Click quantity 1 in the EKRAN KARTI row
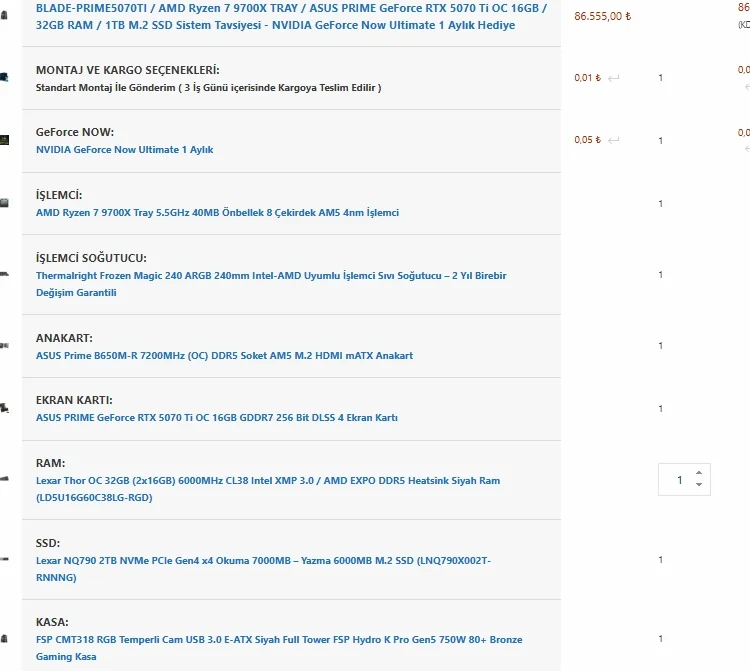The width and height of the screenshot is (750, 671). pyautogui.click(x=661, y=408)
